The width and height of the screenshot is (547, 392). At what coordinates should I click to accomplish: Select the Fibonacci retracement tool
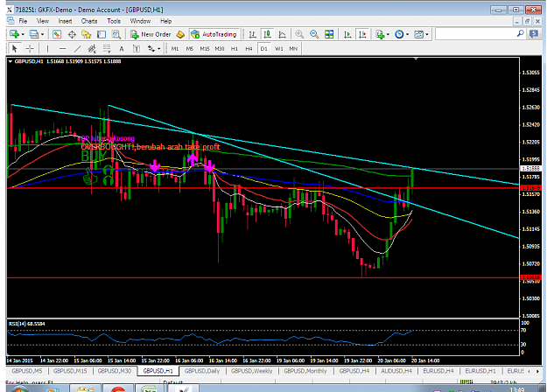(107, 49)
